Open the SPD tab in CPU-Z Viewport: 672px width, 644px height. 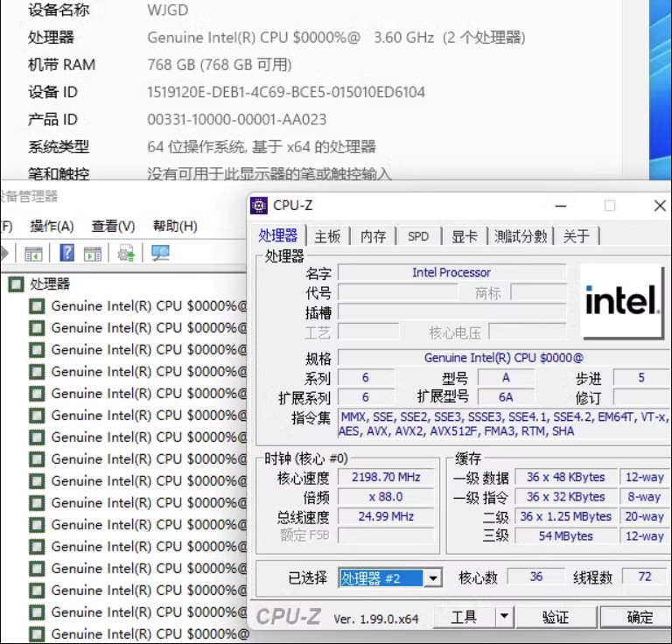click(418, 236)
